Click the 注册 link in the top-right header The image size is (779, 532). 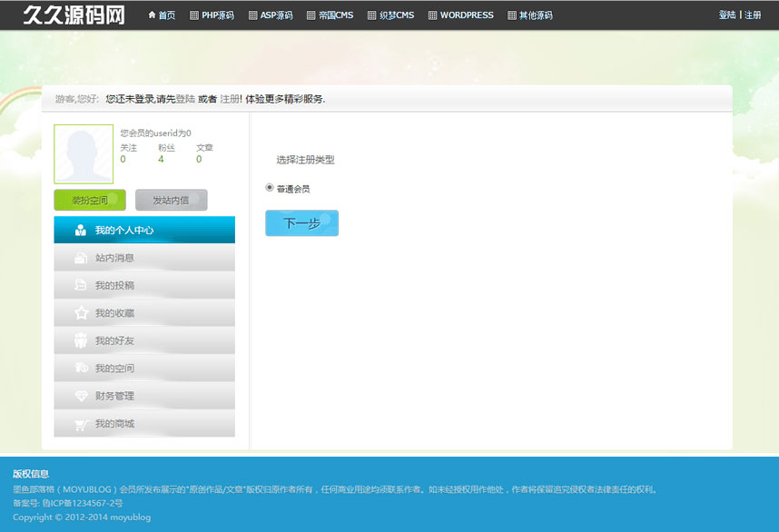click(753, 15)
